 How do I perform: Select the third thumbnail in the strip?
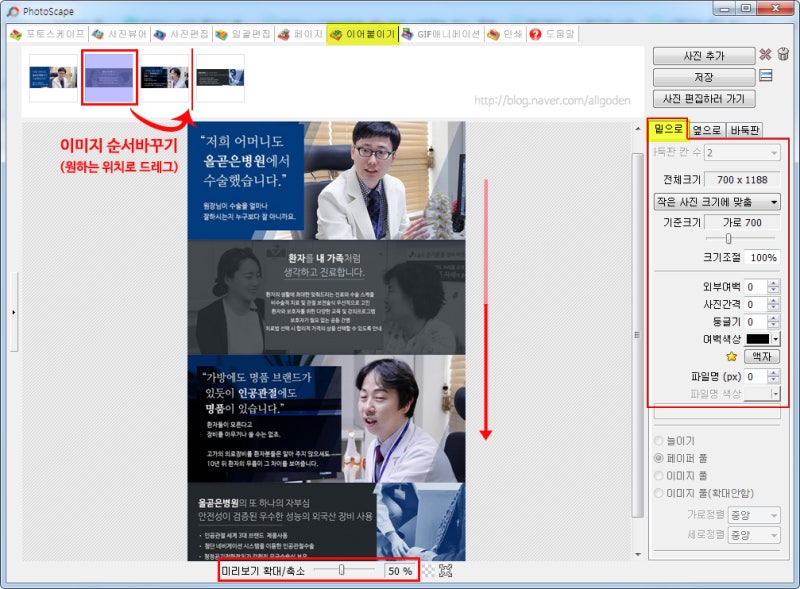tap(164, 78)
